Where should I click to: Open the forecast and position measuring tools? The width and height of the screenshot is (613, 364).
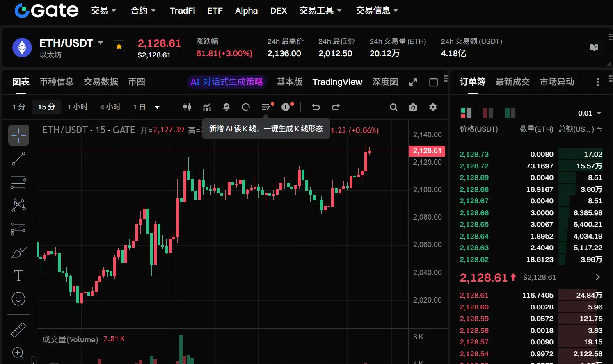pyautogui.click(x=18, y=229)
